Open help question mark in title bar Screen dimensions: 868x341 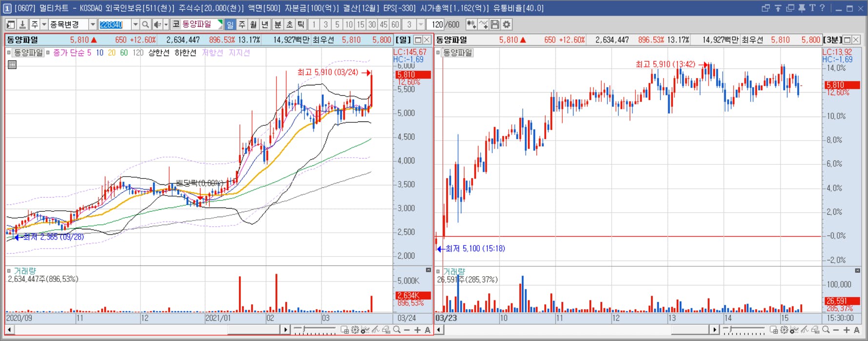[822, 8]
